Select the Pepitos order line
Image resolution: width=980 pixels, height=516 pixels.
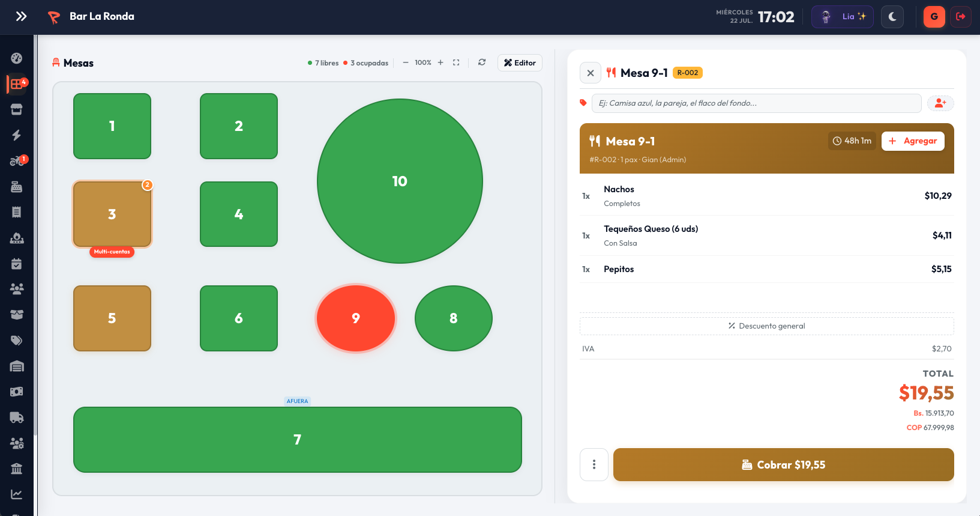(767, 269)
